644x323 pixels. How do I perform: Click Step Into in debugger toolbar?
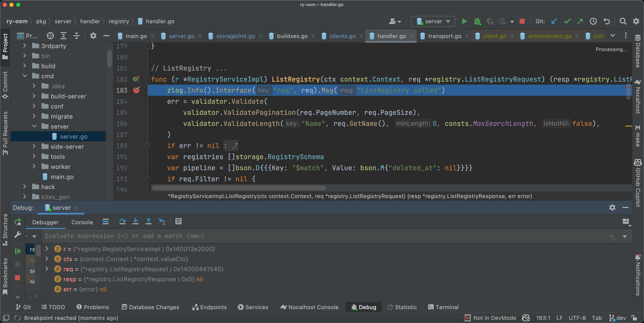[x=136, y=221]
